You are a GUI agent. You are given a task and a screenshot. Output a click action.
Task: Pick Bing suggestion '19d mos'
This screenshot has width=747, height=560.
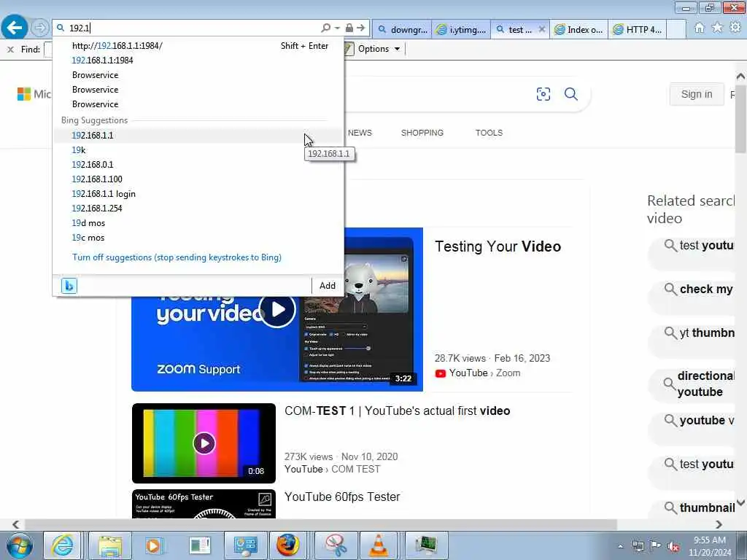pyautogui.click(x=198, y=223)
